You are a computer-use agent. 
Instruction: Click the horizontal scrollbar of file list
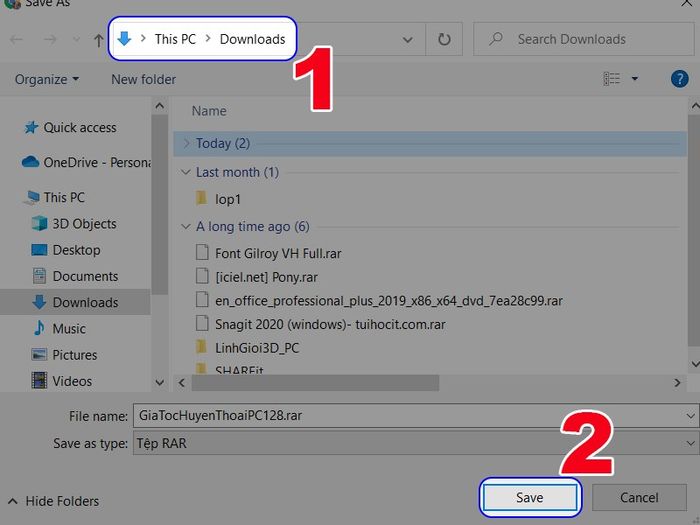pyautogui.click(x=315, y=383)
